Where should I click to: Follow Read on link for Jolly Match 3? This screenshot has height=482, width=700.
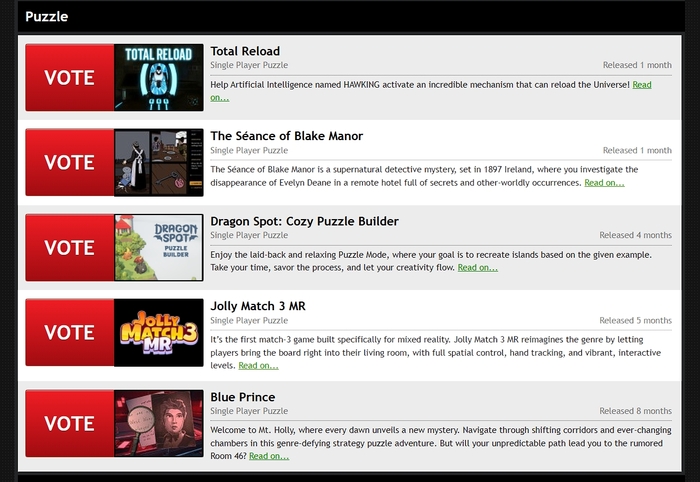[x=258, y=366]
